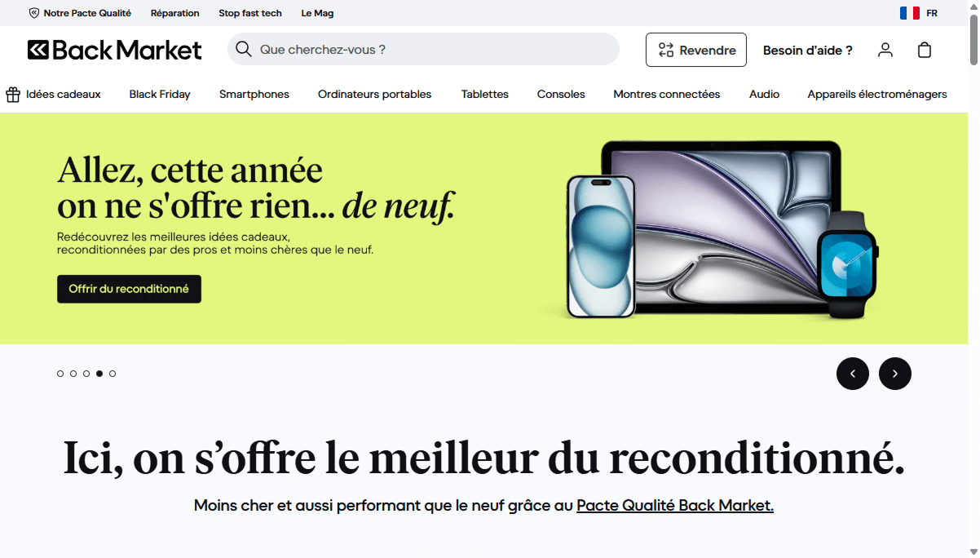Select the first carousel indicator dot
Screen dimensions: 980x558
click(x=60, y=373)
